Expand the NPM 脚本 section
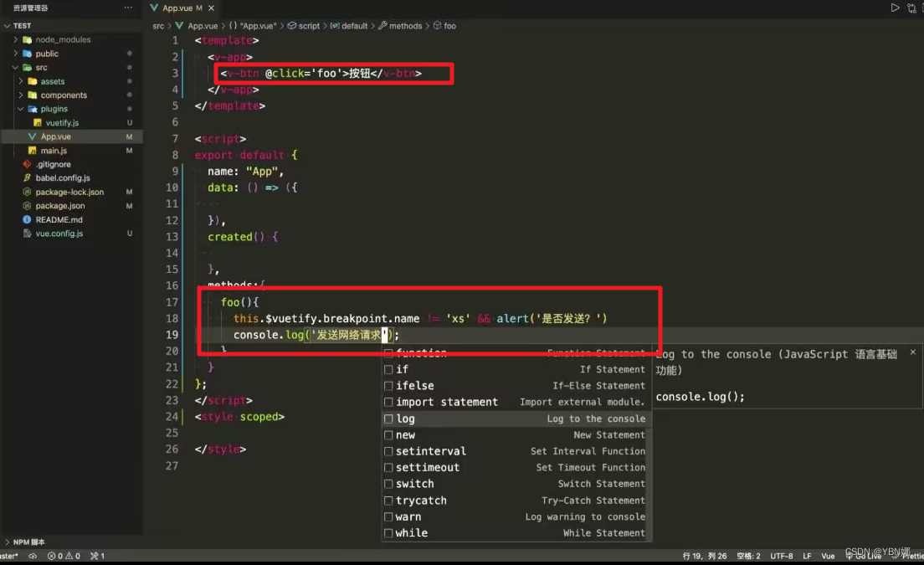The image size is (924, 565). pos(28,542)
